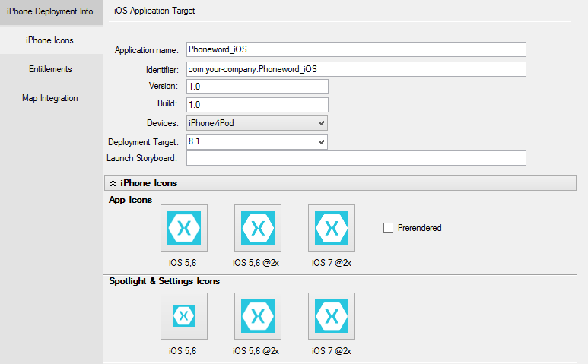Click the Version input box
This screenshot has height=364, width=588.
click(256, 87)
